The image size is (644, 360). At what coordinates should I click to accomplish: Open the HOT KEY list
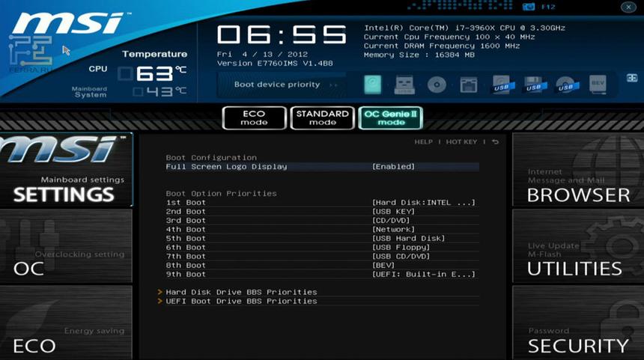click(461, 141)
